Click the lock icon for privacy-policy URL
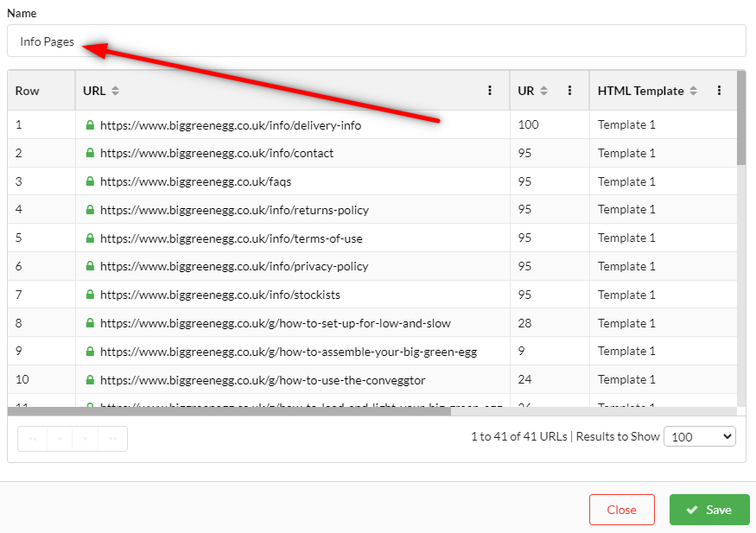Viewport: 756px width, 533px height. point(90,266)
